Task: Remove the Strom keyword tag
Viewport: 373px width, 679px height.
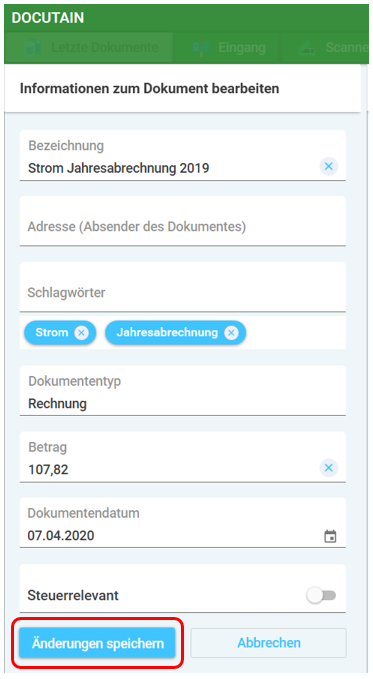Action: point(81,333)
